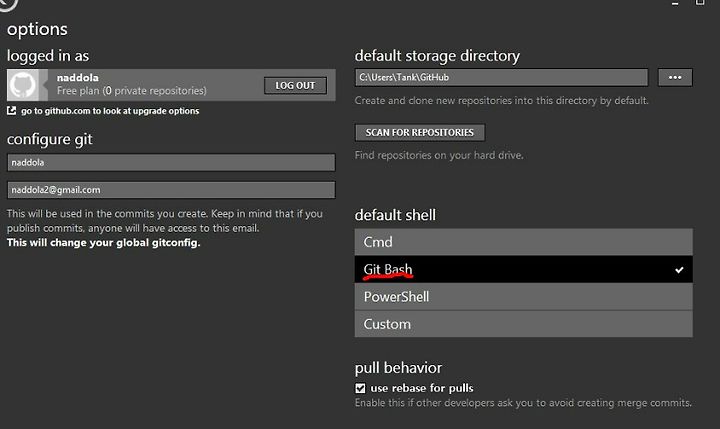Scan for repositories on the hard drive

click(x=420, y=132)
